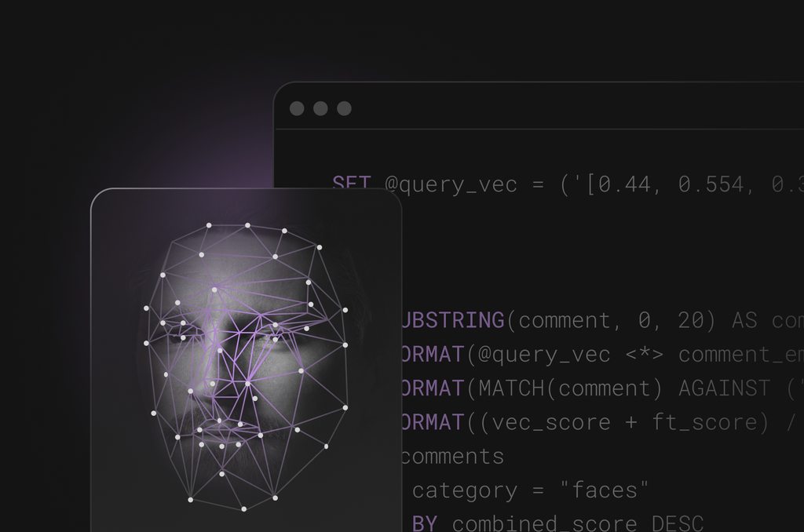804x532 pixels.
Task: Click the '"faces"' string value
Action: (x=604, y=490)
